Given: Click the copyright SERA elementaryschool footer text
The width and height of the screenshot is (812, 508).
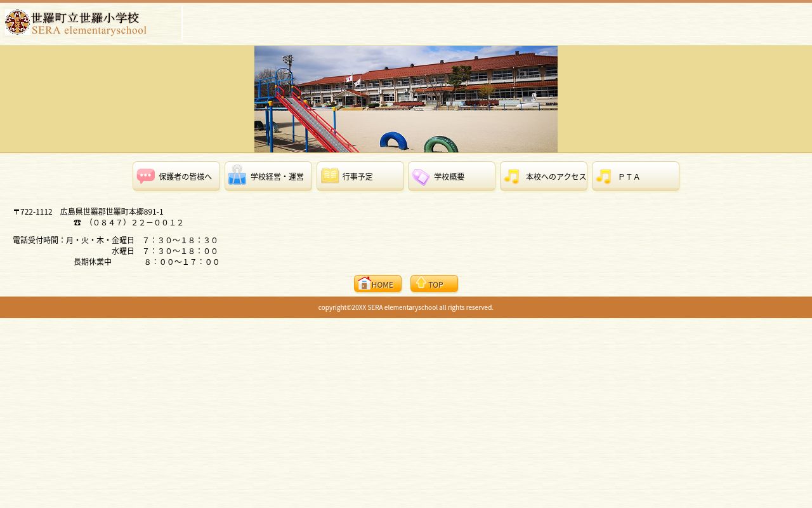Looking at the screenshot, I should pyautogui.click(x=406, y=307).
